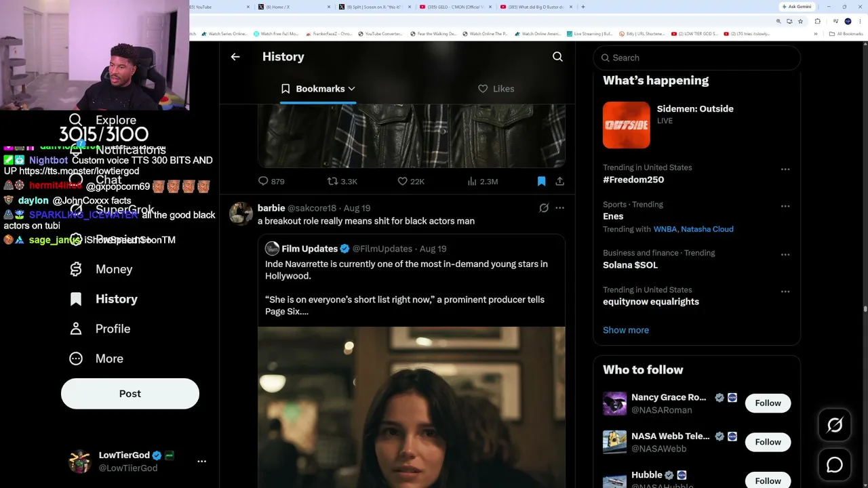Image resolution: width=868 pixels, height=488 pixels.
Task: Click @sakcore18 handle
Action: [x=312, y=208]
